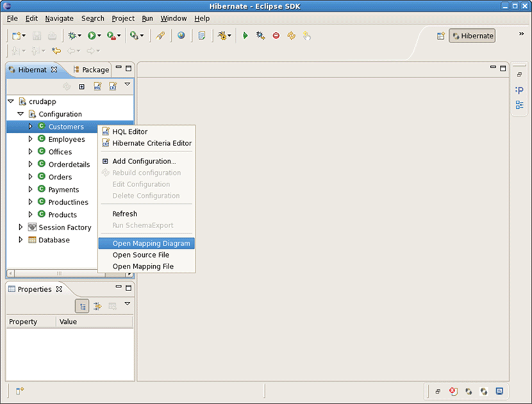Click the Outline icon in right trim bar
The width and height of the screenshot is (532, 404).
click(x=520, y=105)
